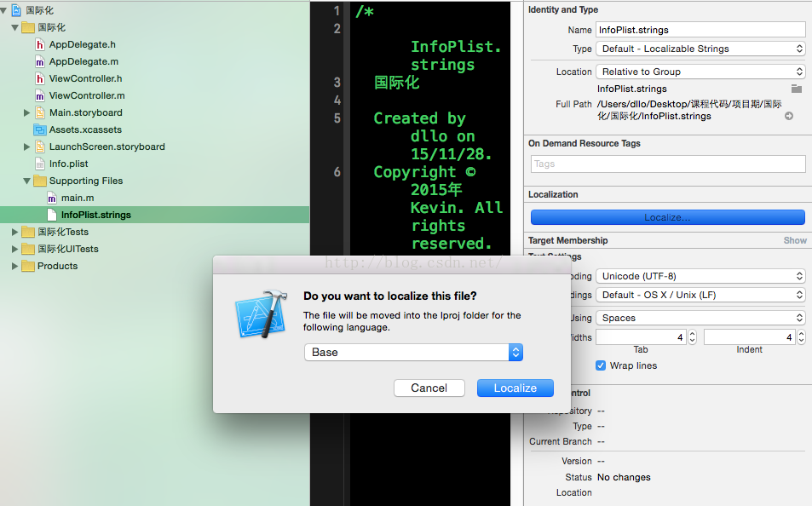Click the InfoPlist.strings file icon

coord(52,215)
